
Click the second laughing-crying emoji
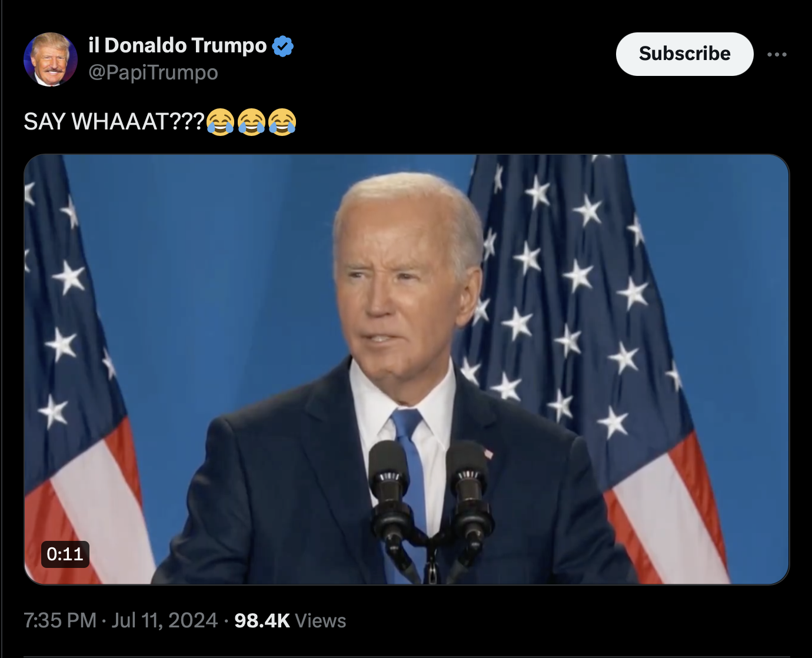click(x=251, y=122)
